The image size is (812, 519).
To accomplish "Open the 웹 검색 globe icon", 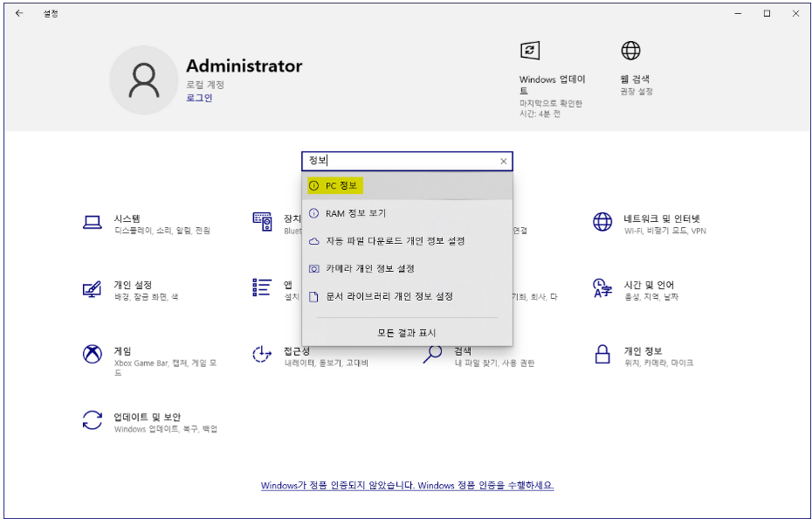I will 630,51.
